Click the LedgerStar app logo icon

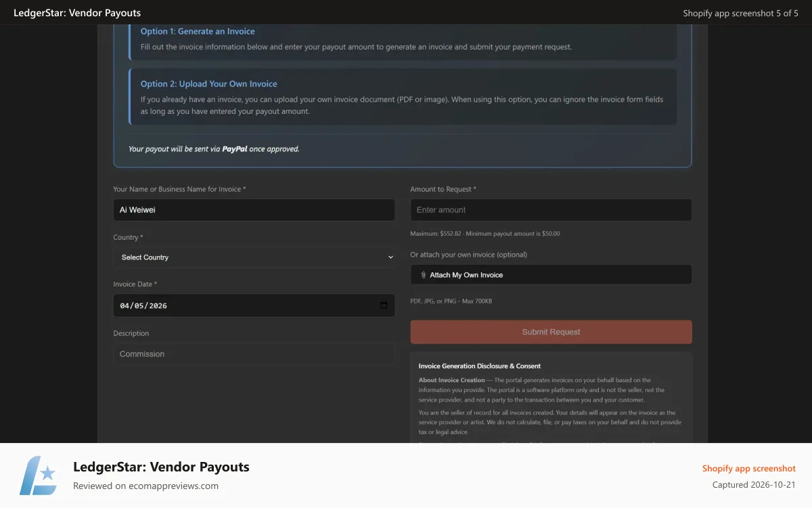click(x=38, y=475)
